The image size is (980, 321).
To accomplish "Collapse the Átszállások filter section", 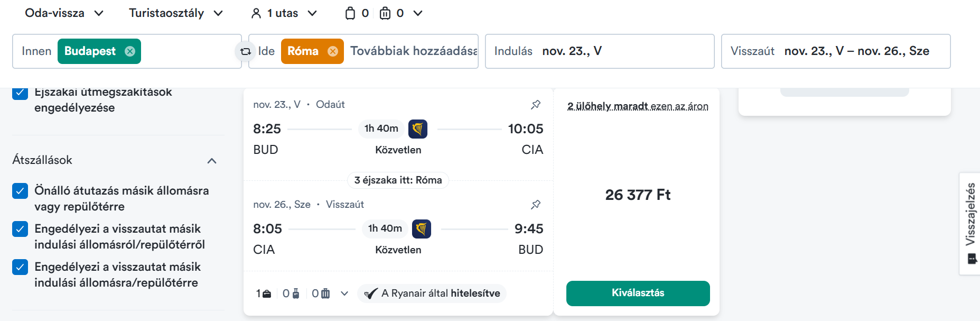I will 212,161.
